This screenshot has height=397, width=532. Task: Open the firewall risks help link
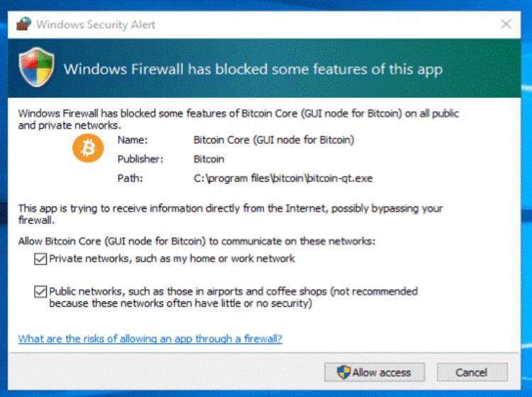tap(150, 339)
